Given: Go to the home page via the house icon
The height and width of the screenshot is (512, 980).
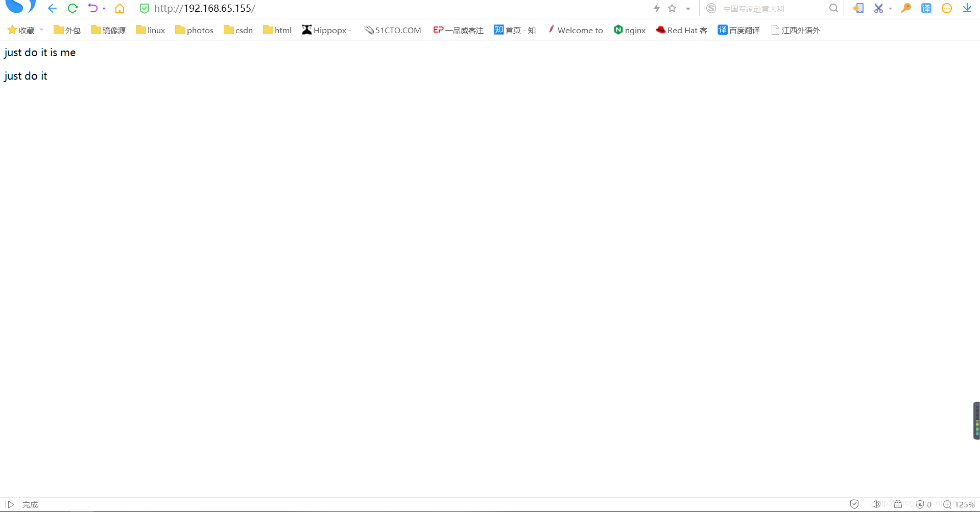Looking at the screenshot, I should [x=119, y=8].
